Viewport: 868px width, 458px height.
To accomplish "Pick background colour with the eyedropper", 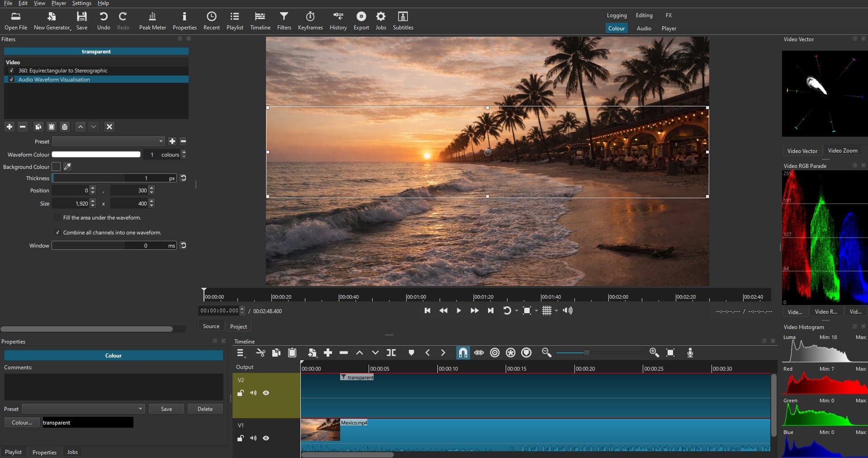I will 67,167.
